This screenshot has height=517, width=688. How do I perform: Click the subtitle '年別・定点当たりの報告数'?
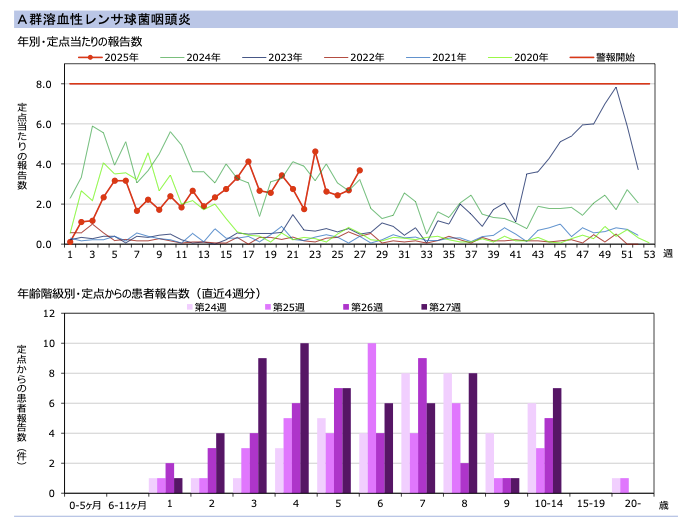80,42
